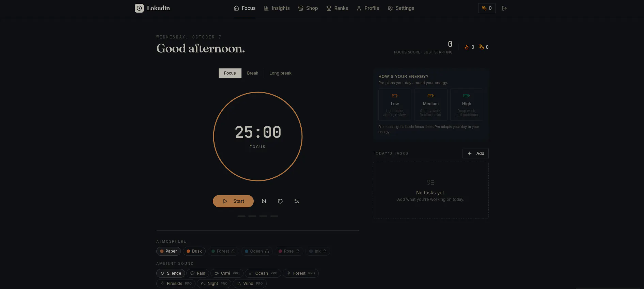Switch timer to Break mode

pos(253,73)
